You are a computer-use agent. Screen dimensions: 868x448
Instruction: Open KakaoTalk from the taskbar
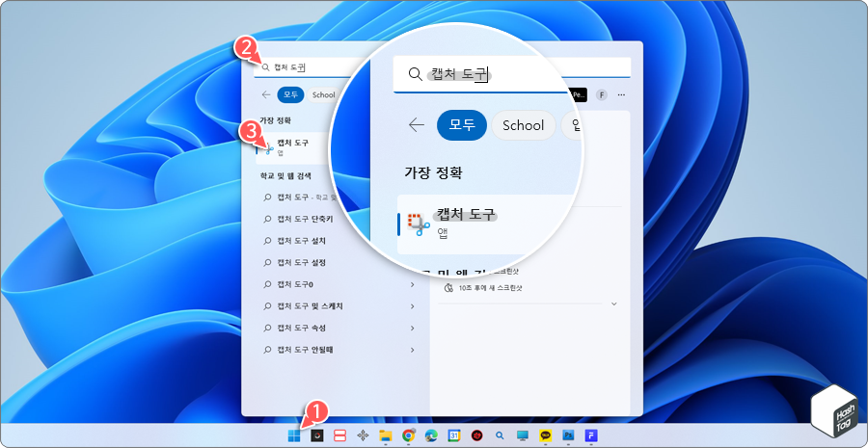click(x=546, y=435)
